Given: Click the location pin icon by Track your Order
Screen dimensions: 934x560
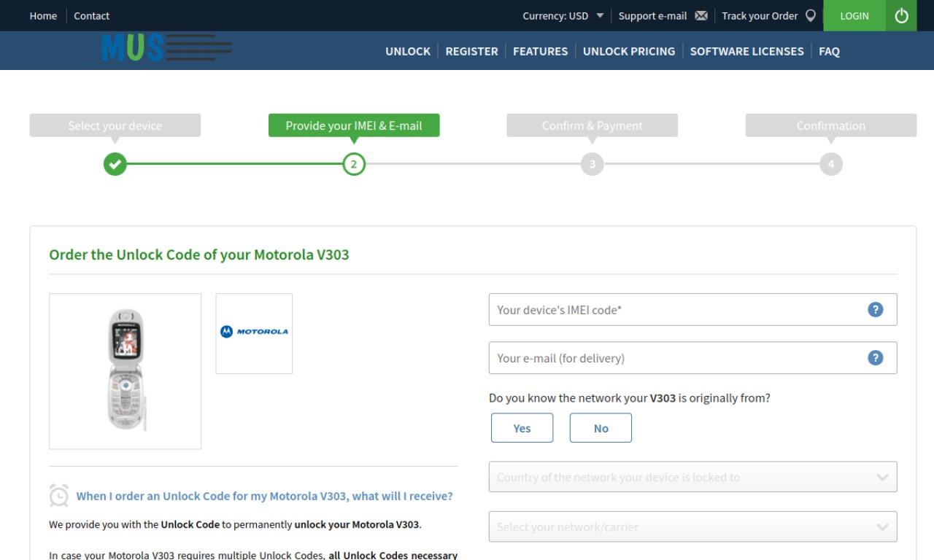Looking at the screenshot, I should [x=810, y=16].
